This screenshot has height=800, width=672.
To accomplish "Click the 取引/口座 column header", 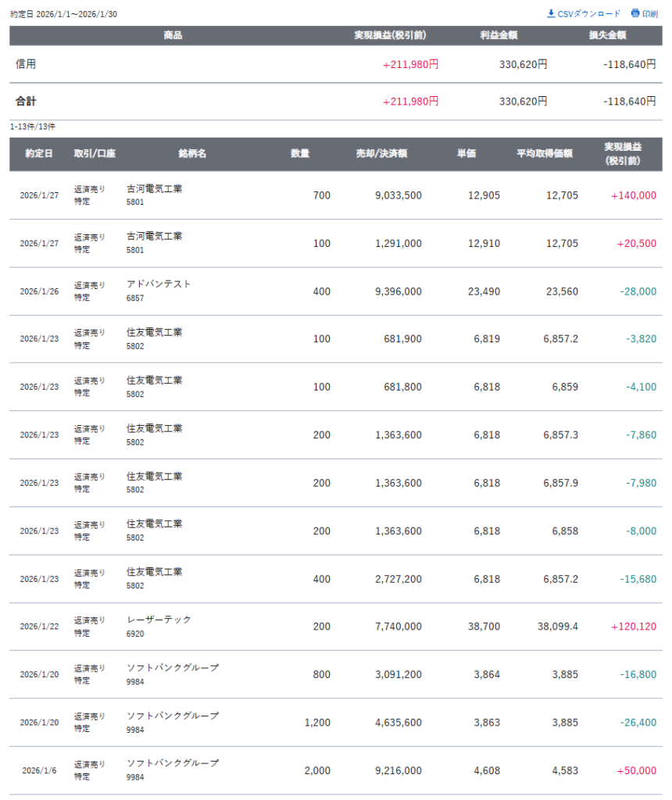I will pyautogui.click(x=95, y=154).
